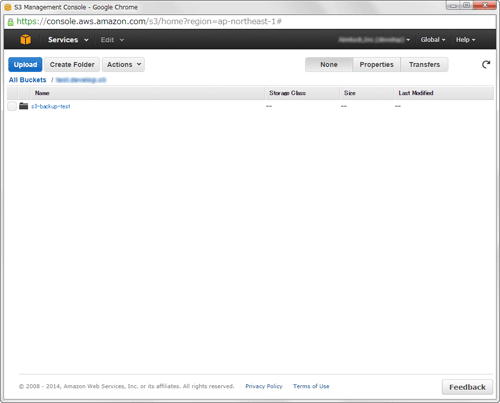Open the Terms of Use link
The image size is (500, 403).
pyautogui.click(x=311, y=386)
